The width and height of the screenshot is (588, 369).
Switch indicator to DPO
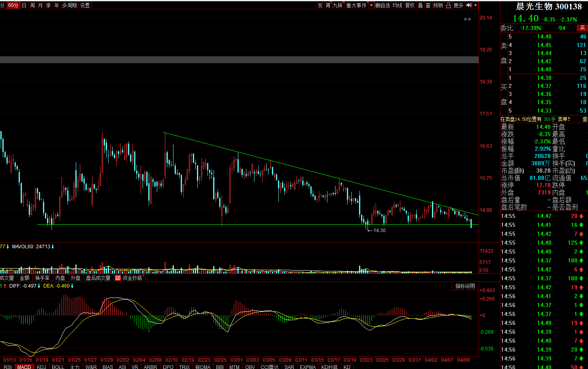point(168,367)
